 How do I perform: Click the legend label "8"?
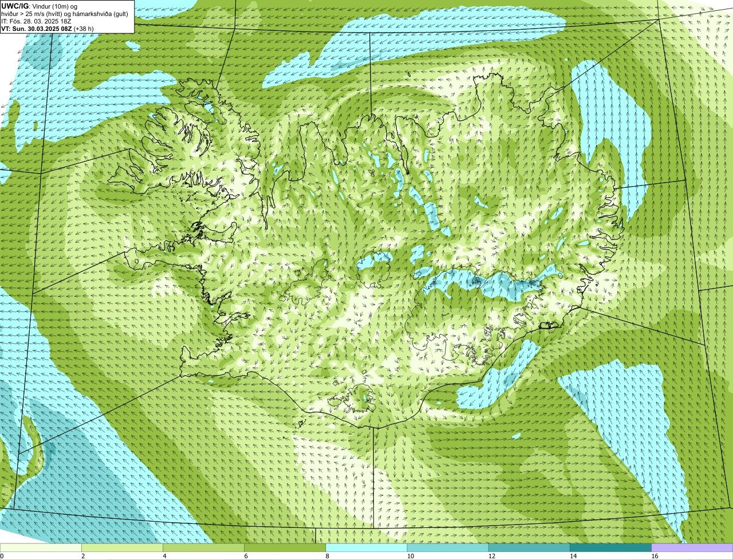tap(327, 556)
